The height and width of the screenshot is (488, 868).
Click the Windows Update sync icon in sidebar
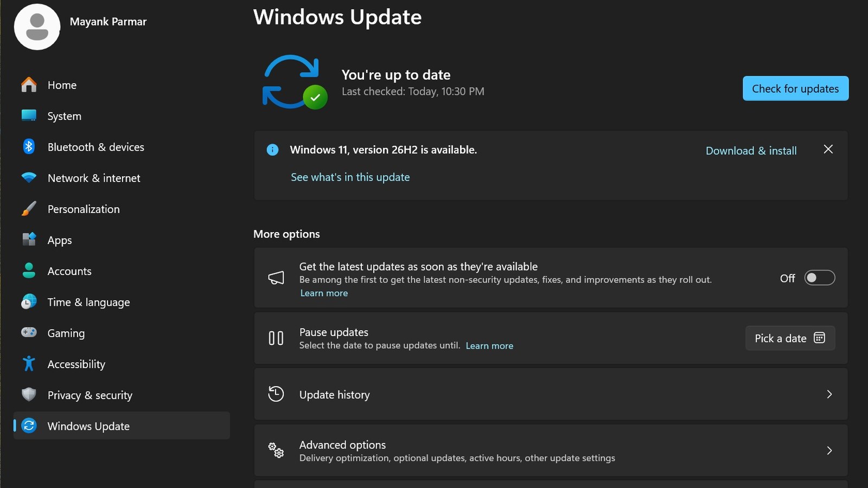(x=29, y=426)
